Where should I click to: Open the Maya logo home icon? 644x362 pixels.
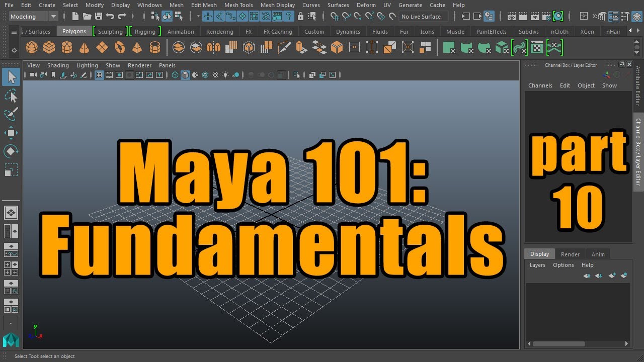pyautogui.click(x=11, y=340)
